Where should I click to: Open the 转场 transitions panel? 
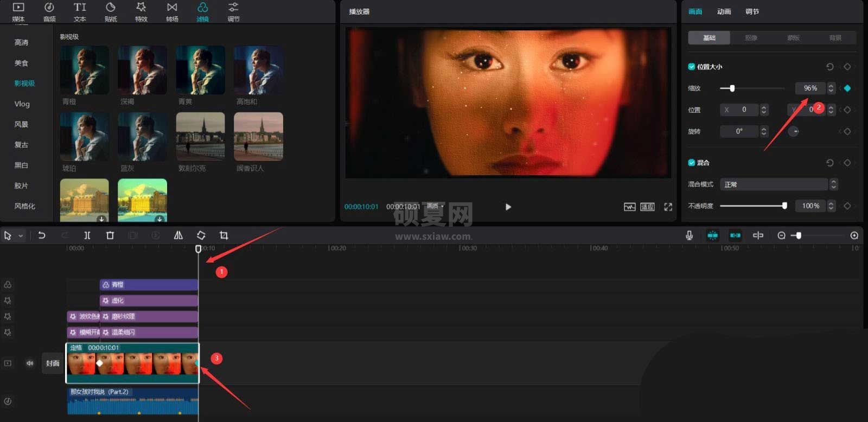pos(172,11)
